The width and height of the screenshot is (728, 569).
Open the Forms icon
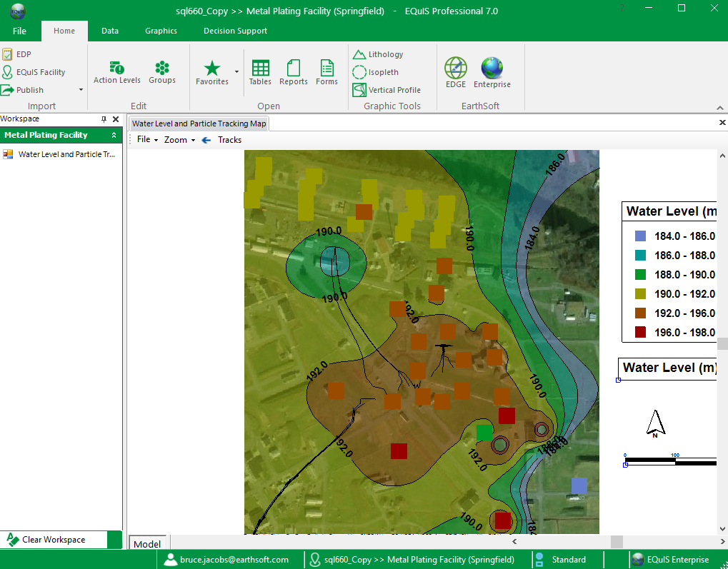[326, 71]
